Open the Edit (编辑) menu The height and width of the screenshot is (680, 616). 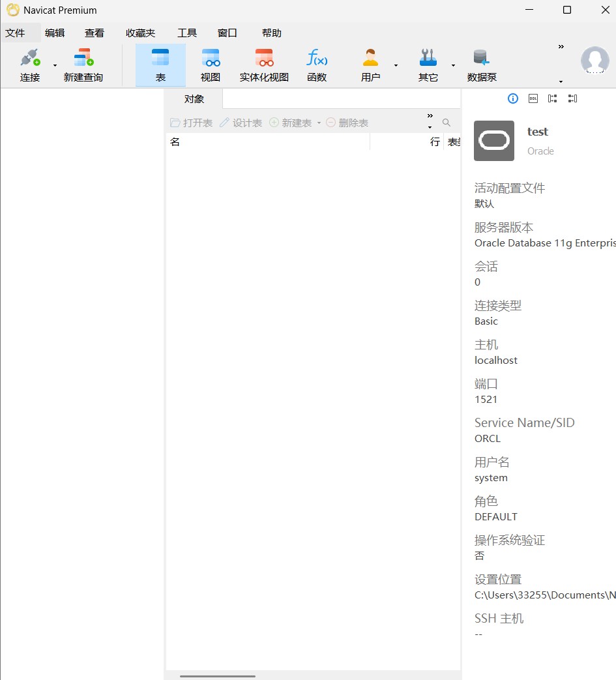pos(55,33)
